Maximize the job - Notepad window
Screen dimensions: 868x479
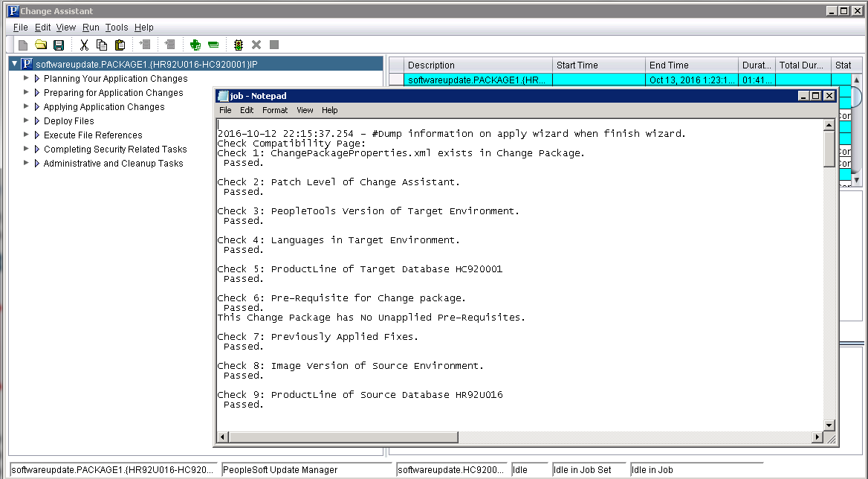816,96
